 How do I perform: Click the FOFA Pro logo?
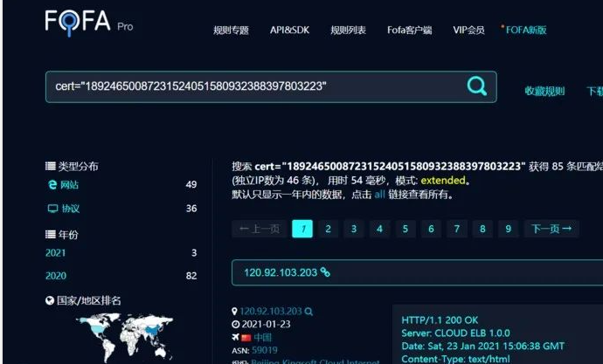(89, 23)
